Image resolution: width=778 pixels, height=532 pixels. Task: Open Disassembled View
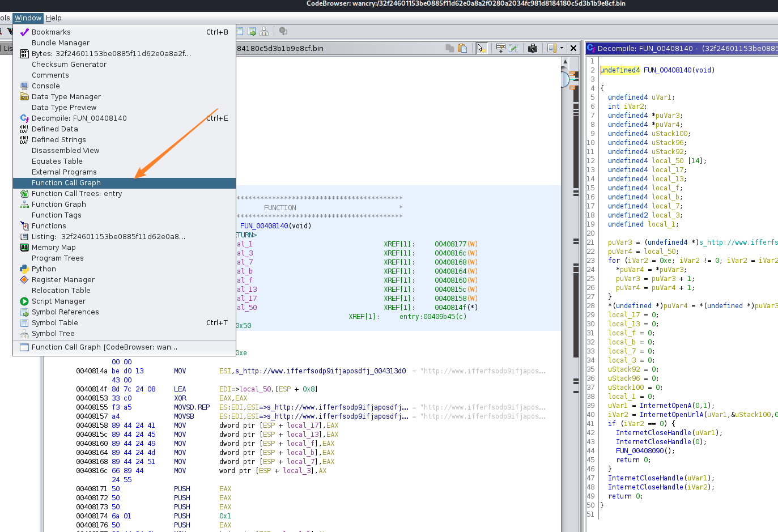pos(124,151)
